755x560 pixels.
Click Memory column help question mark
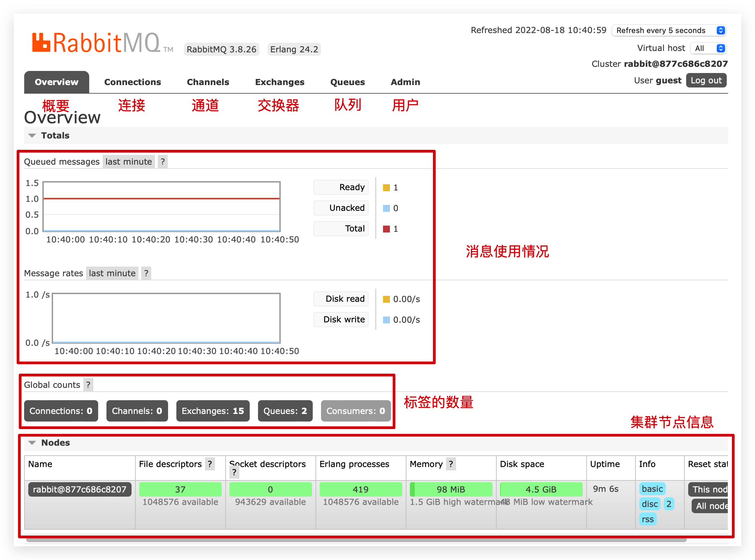pyautogui.click(x=451, y=464)
